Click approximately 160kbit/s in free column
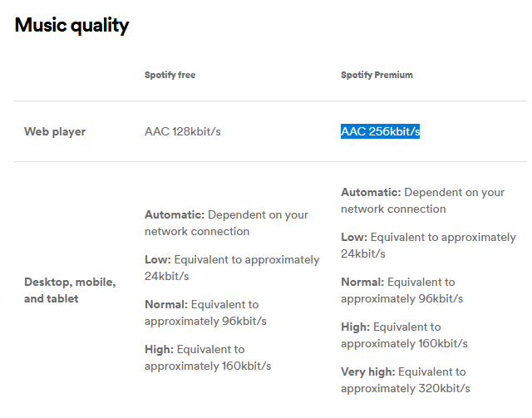 [x=208, y=366]
